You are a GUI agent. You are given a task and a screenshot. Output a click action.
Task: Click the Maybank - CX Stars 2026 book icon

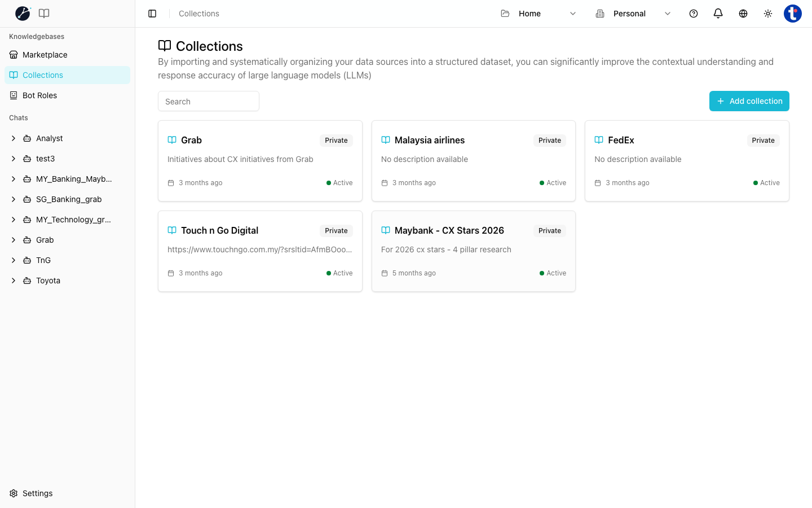point(386,230)
